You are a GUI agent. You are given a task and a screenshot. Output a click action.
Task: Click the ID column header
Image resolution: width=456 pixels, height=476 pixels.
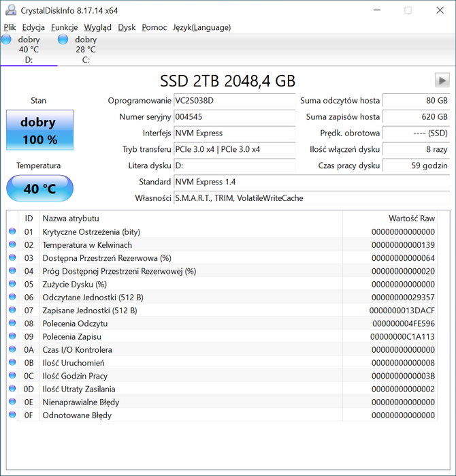coord(29,219)
